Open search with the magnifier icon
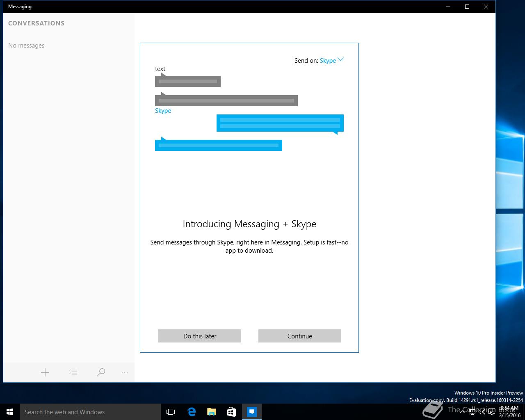The height and width of the screenshot is (420, 525). pos(101,372)
